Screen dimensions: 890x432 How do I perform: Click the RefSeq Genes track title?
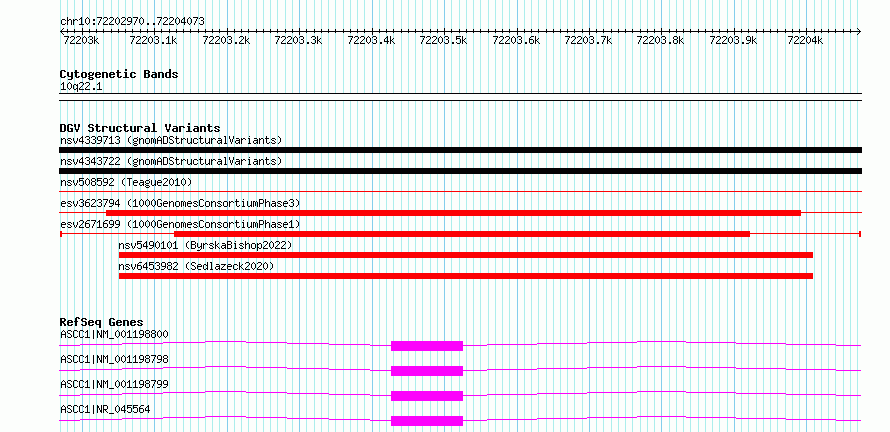[x=102, y=322]
